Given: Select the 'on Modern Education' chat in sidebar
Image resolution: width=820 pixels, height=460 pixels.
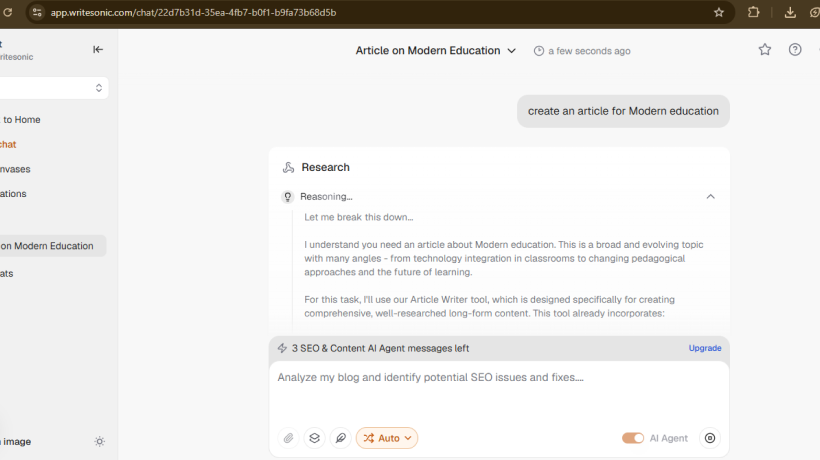Looking at the screenshot, I should pos(52,246).
